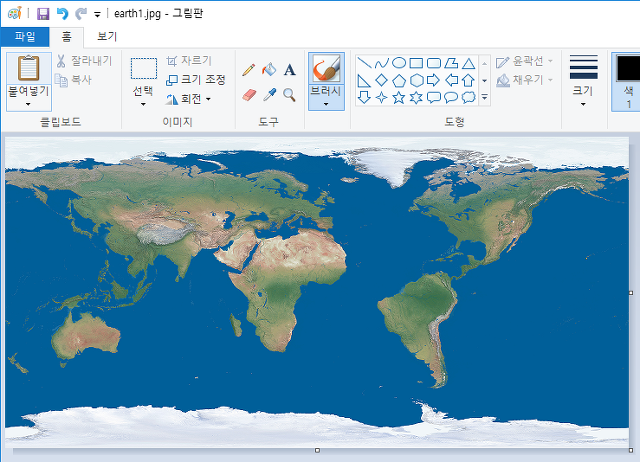Viewport: 640px width, 462px height.
Task: Click the Undo arrow in the title bar
Action: click(62, 14)
